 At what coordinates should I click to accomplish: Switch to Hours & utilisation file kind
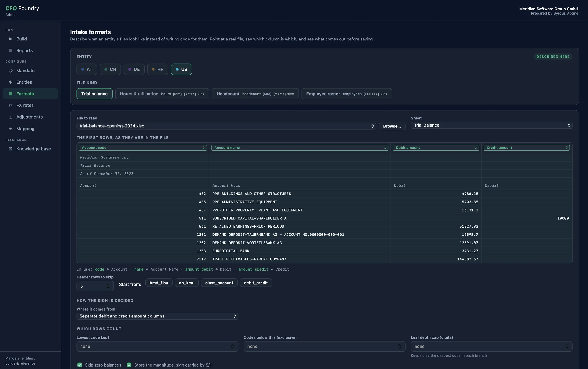click(x=162, y=94)
